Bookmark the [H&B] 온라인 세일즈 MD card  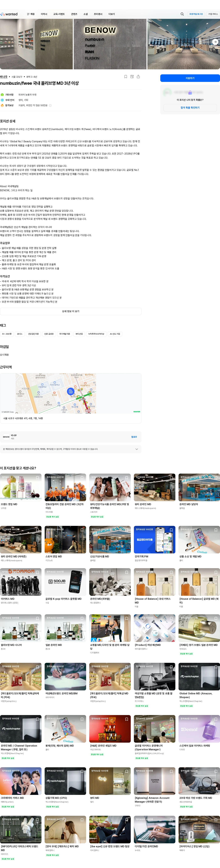(x=126, y=719)
